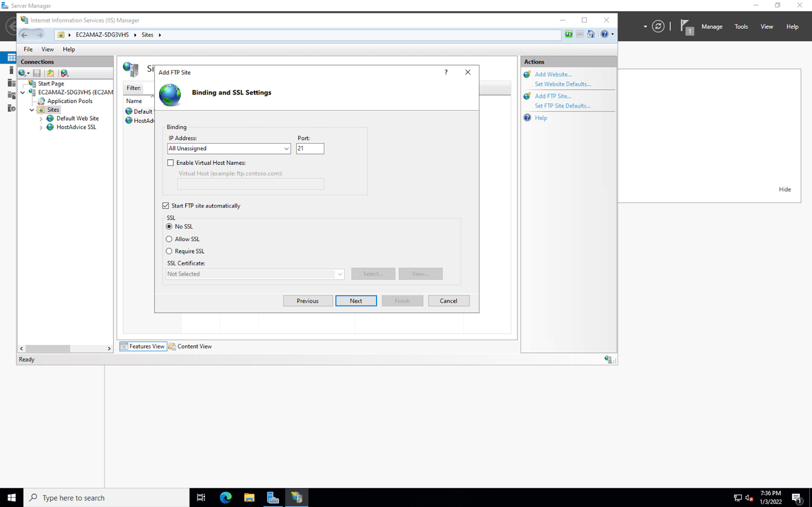The image size is (812, 507).
Task: Click Server Manager IIS sidebar icon
Action: (11, 108)
